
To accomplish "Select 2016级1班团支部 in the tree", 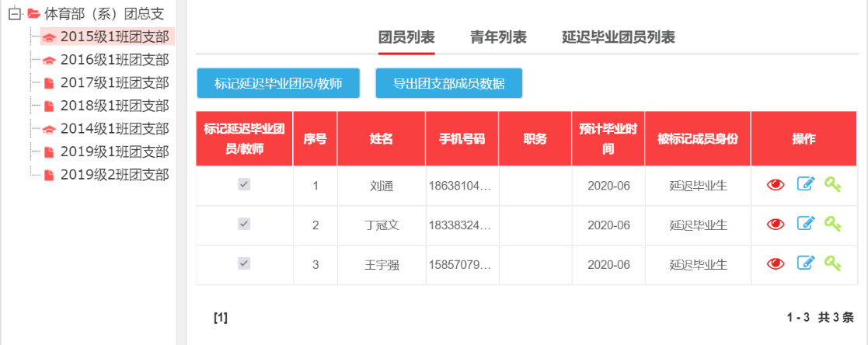I will pyautogui.click(x=114, y=60).
